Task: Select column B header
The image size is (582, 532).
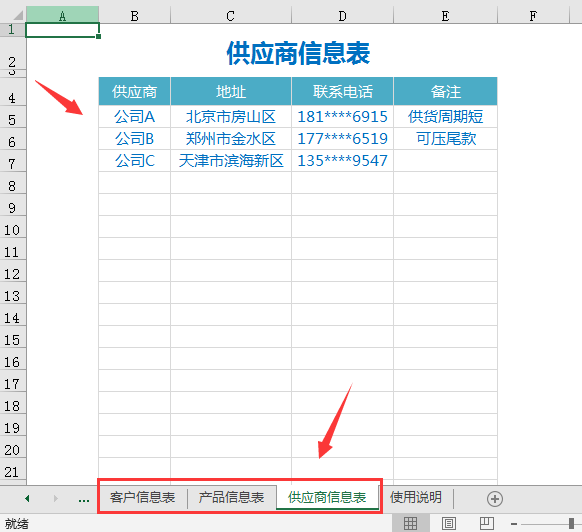Action: point(134,16)
